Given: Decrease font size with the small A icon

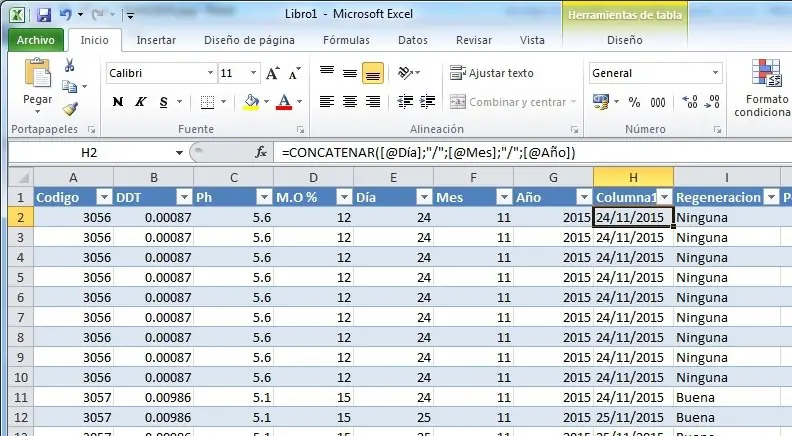Looking at the screenshot, I should 294,73.
